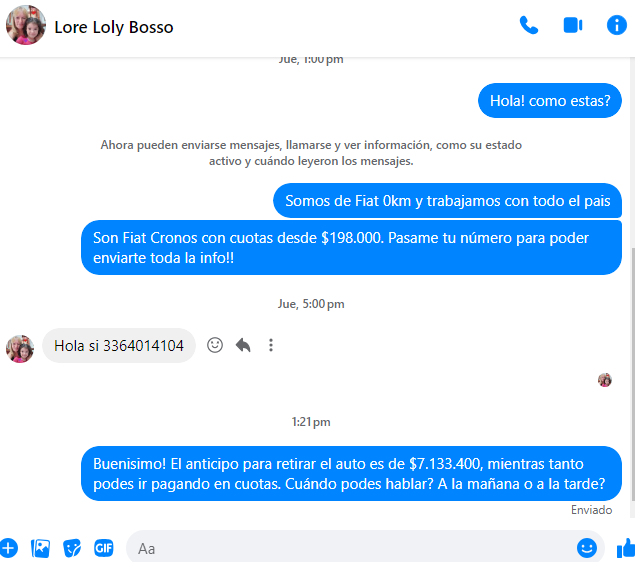Start a video call from the header

click(573, 25)
